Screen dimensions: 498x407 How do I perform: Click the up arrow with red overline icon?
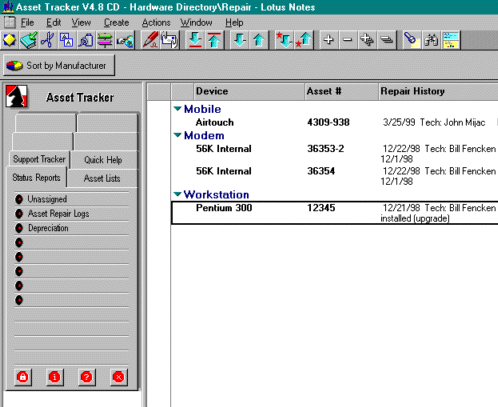click(214, 40)
